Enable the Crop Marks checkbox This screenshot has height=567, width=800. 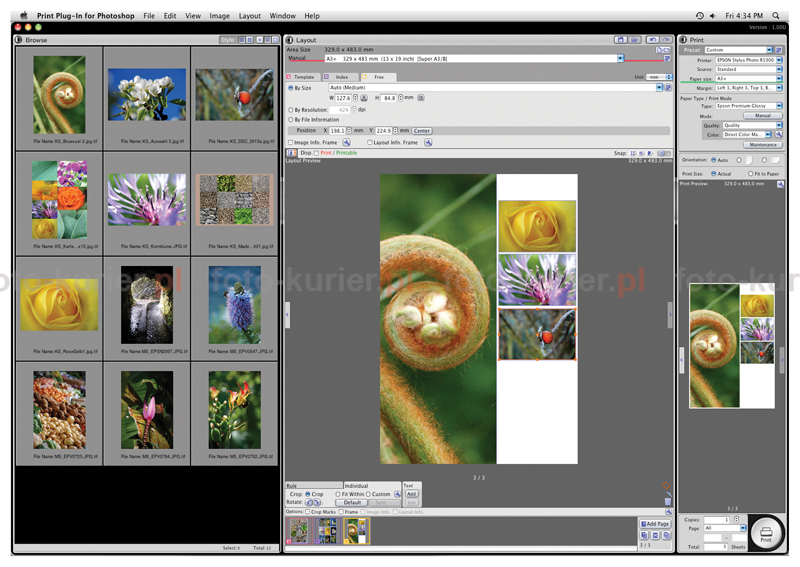[308, 512]
